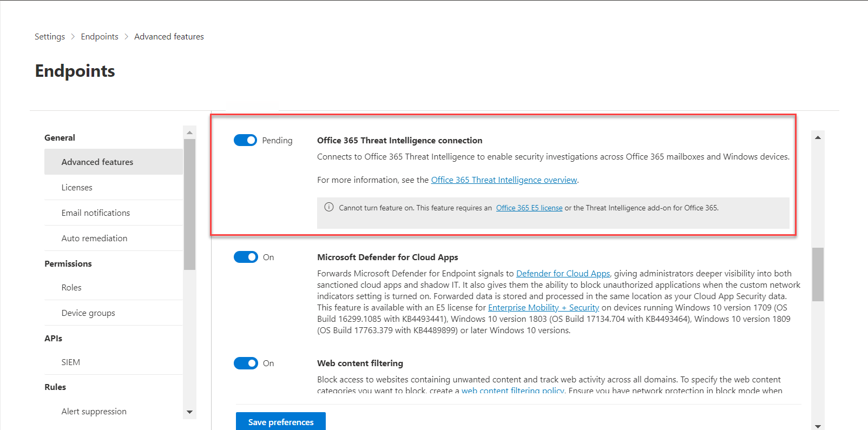Screen dimensions: 868x430
Task: Click main panel scroll up arrow
Action: click(818, 137)
